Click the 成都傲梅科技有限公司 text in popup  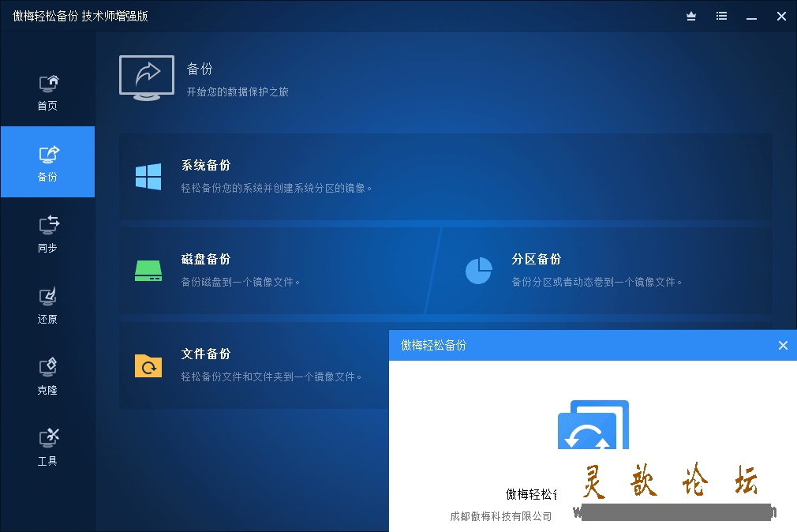pos(500,516)
